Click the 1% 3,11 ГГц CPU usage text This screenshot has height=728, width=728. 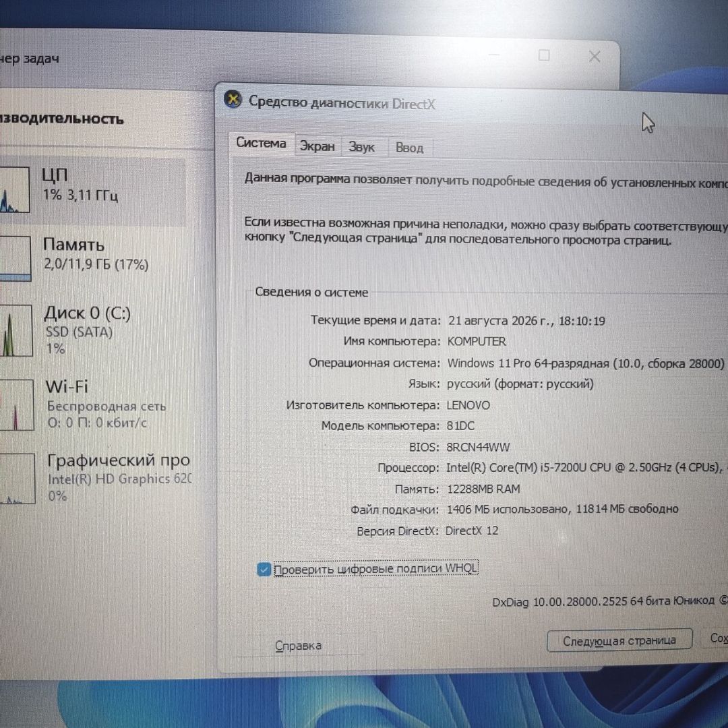pos(80,195)
